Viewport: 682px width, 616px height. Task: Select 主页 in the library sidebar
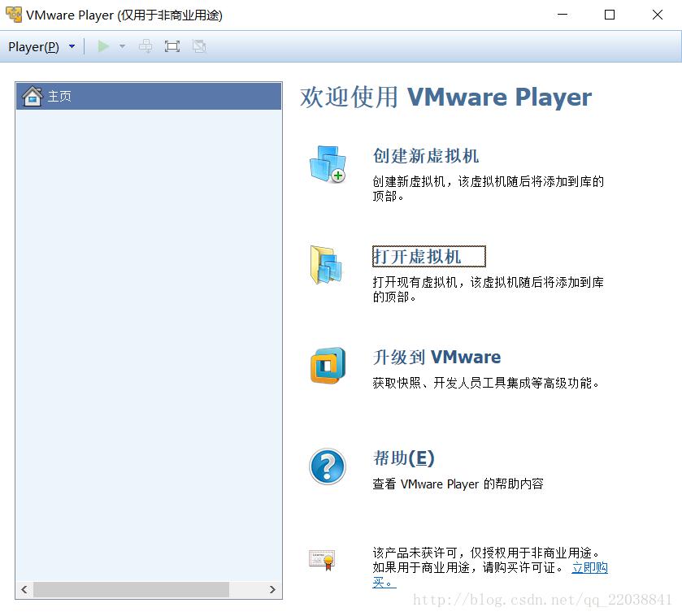59,96
